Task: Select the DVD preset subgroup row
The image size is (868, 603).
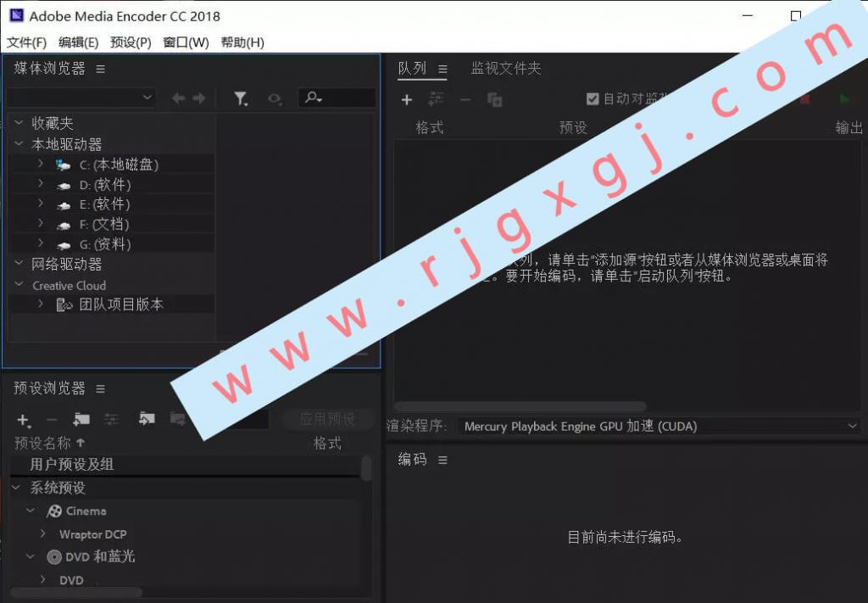Action: point(185,580)
